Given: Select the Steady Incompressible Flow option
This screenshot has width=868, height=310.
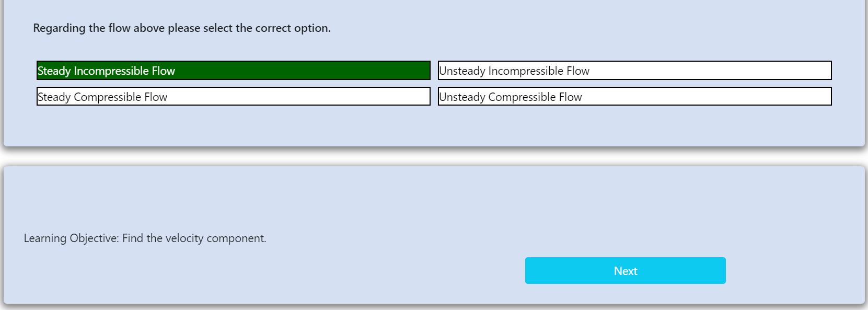Looking at the screenshot, I should [x=233, y=71].
